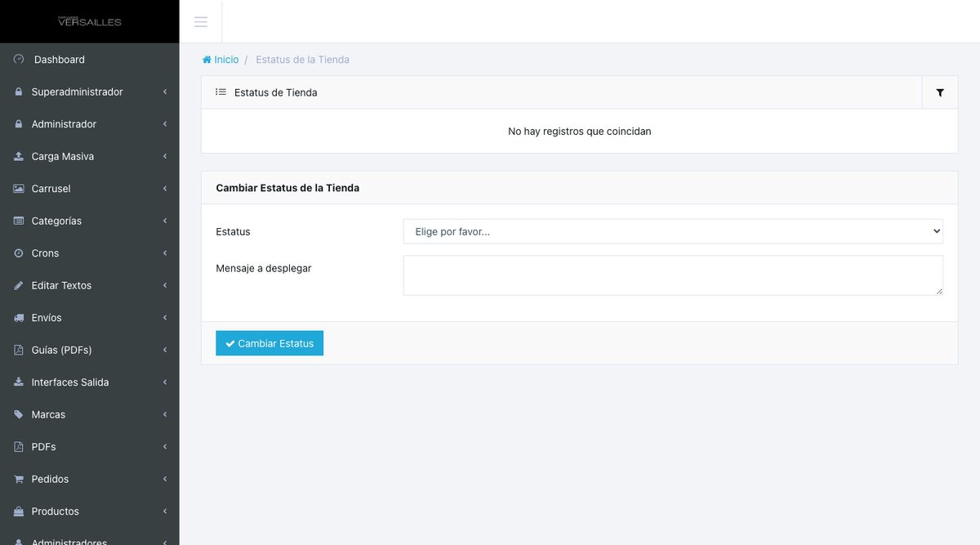Click the Versailles logo in the header

(90, 21)
